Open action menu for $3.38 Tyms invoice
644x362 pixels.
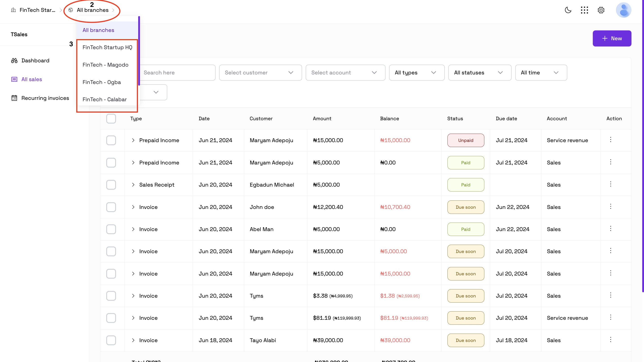(610, 295)
